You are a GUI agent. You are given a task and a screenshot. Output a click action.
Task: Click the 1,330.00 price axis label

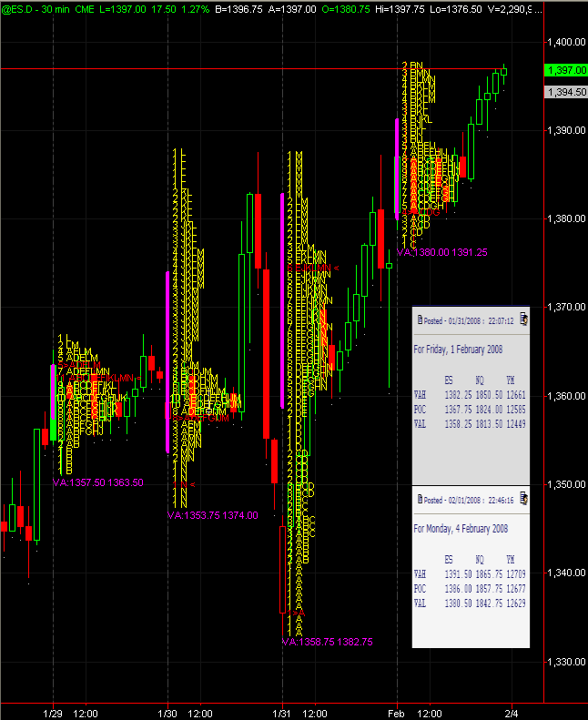click(566, 662)
